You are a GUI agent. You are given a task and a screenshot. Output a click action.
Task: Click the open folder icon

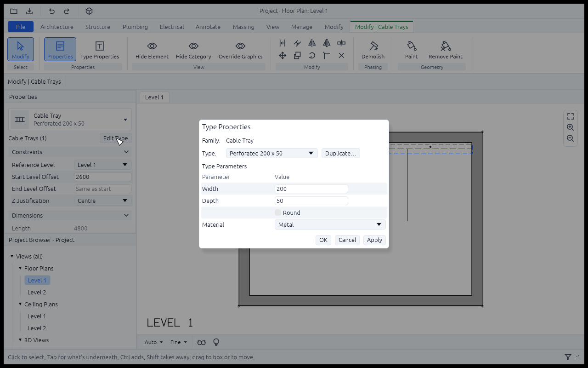click(14, 11)
